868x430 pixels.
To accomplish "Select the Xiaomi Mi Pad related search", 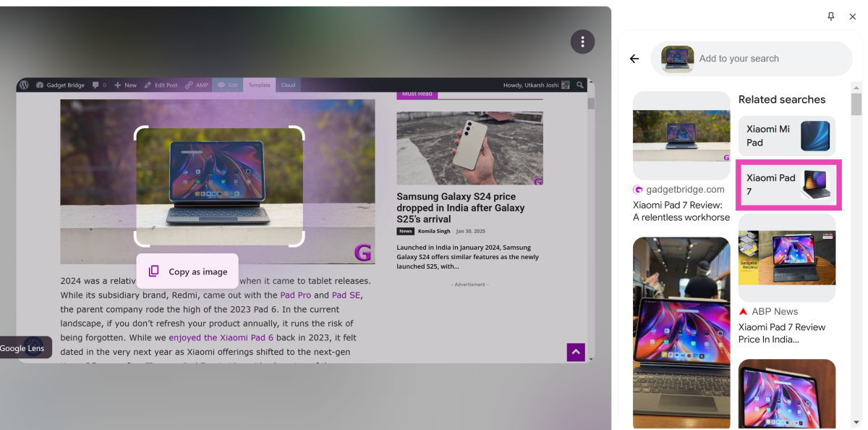I will 787,136.
